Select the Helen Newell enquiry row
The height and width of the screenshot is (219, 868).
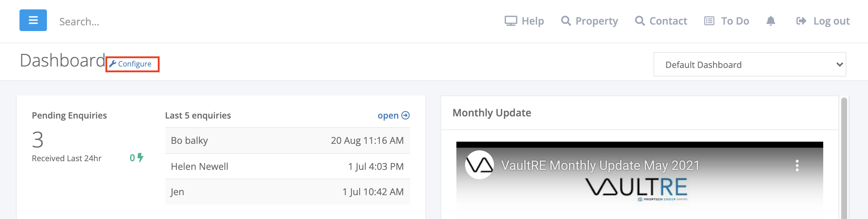coord(287,166)
